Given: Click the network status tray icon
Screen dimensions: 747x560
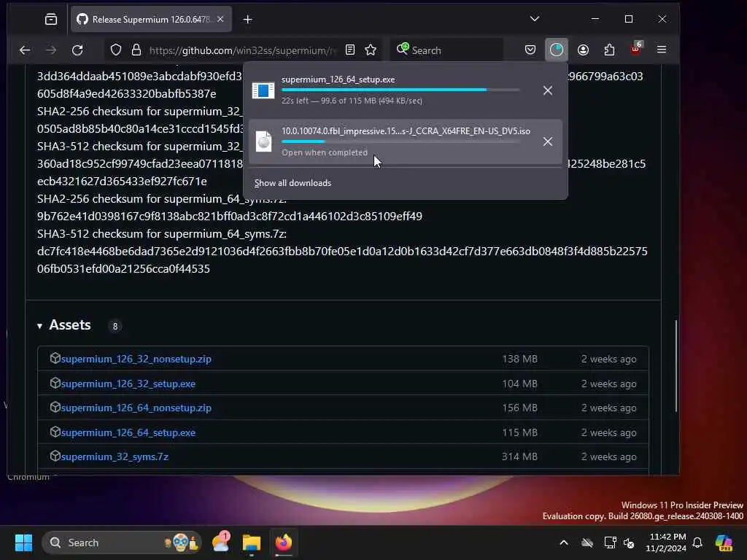Looking at the screenshot, I should [x=611, y=542].
